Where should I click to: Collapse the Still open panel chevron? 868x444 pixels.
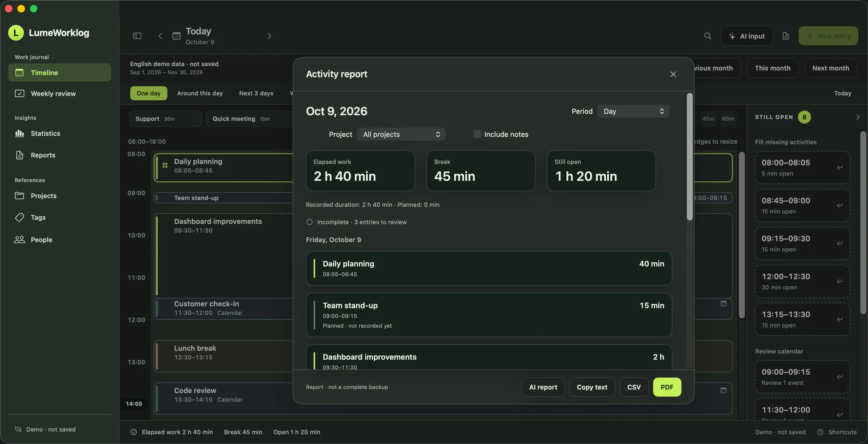(x=857, y=117)
